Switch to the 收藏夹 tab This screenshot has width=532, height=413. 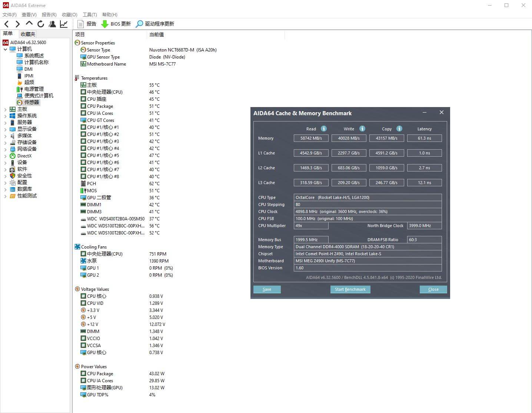[x=28, y=34]
